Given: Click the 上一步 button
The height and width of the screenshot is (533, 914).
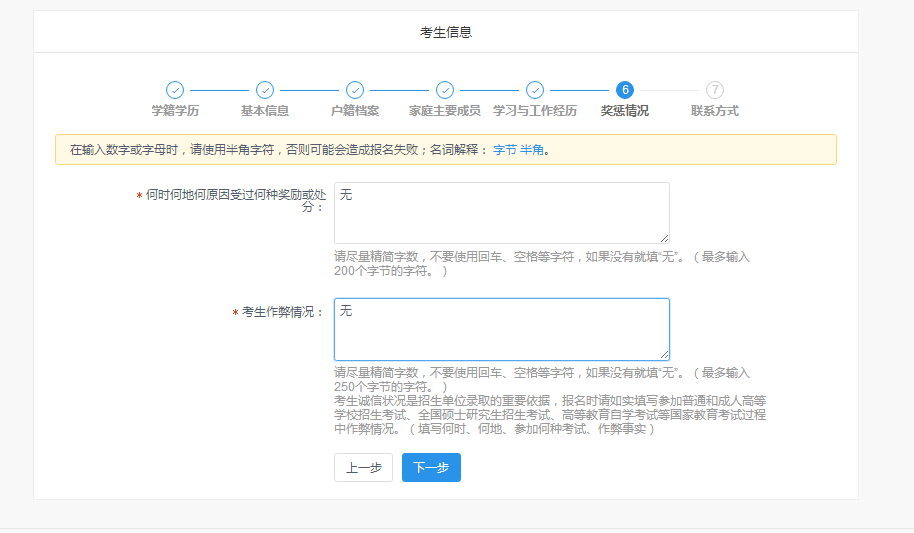Looking at the screenshot, I should click(x=363, y=468).
